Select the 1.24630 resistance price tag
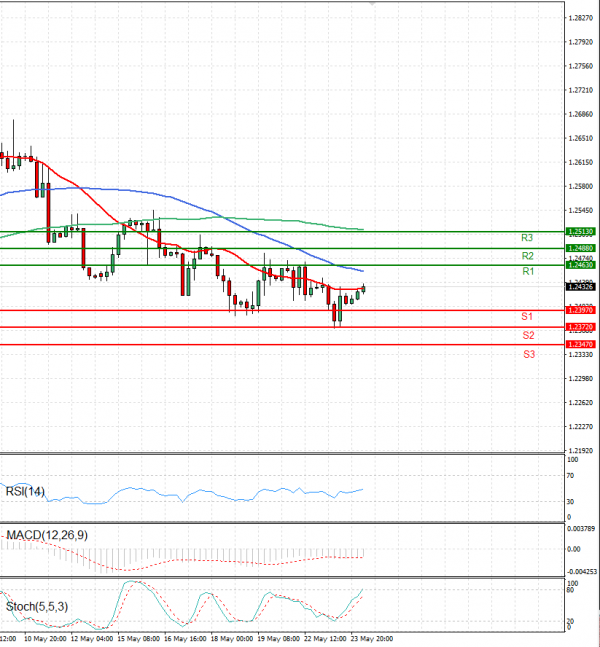Screen dimensions: 600x647 [581, 265]
